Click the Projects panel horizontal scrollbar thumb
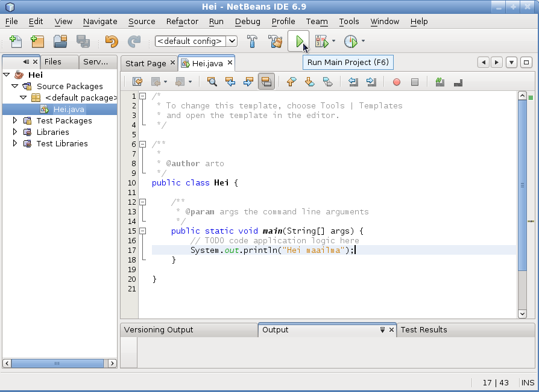This screenshot has height=392, width=539. click(x=57, y=363)
